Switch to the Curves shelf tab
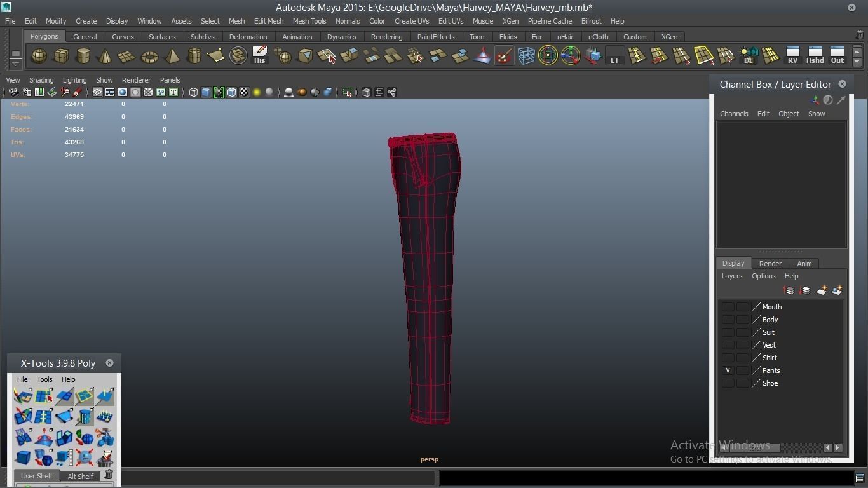Screen dimensions: 868x488 click(123, 37)
